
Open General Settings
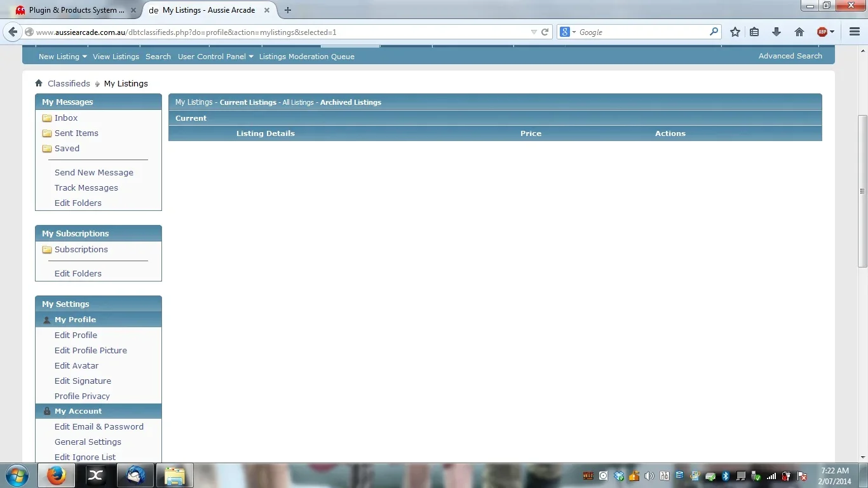[x=88, y=442]
